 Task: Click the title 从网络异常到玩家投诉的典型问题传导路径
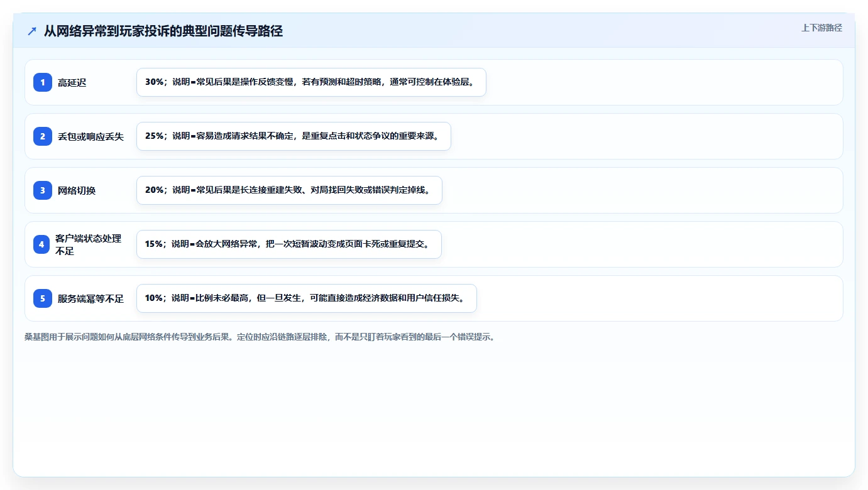(x=163, y=31)
